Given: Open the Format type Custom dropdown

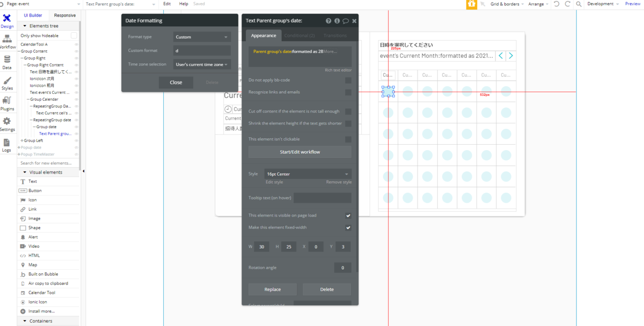Looking at the screenshot, I should pos(202,37).
